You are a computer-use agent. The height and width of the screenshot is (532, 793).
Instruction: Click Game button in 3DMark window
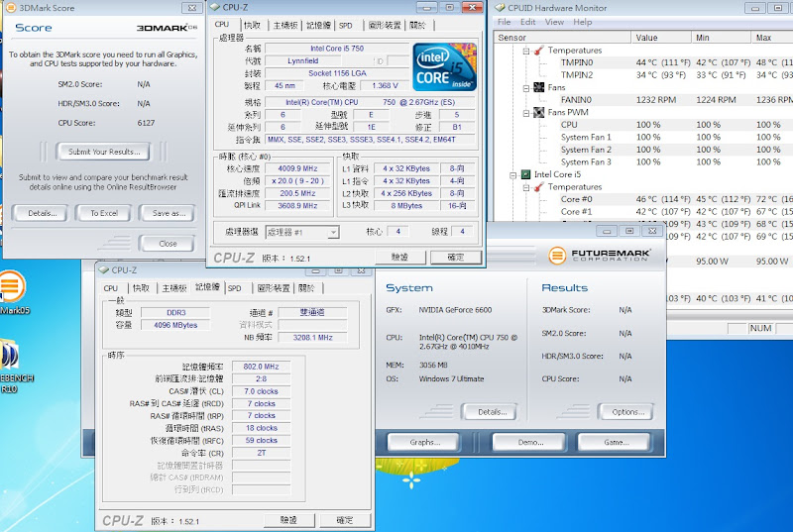(615, 442)
